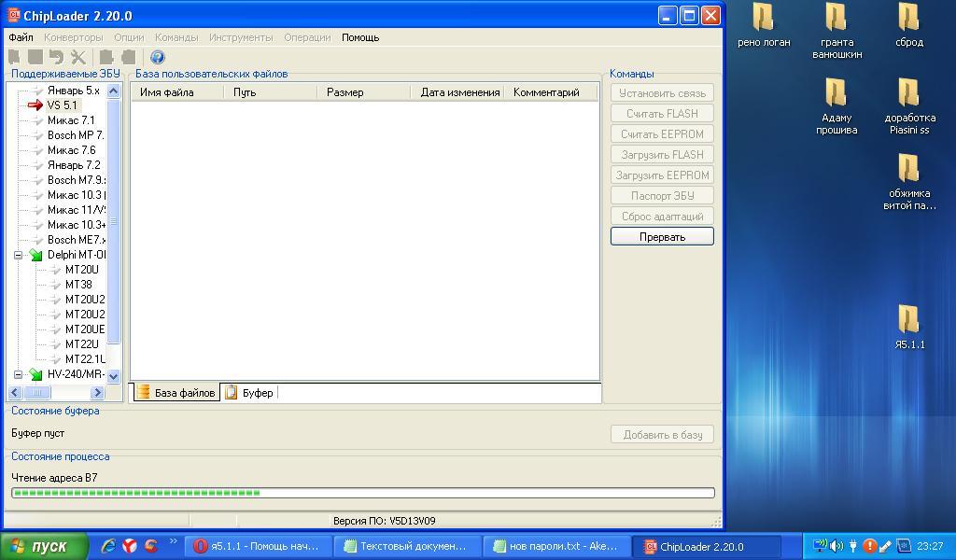
Task: Open the Помощь menu
Action: [x=360, y=37]
